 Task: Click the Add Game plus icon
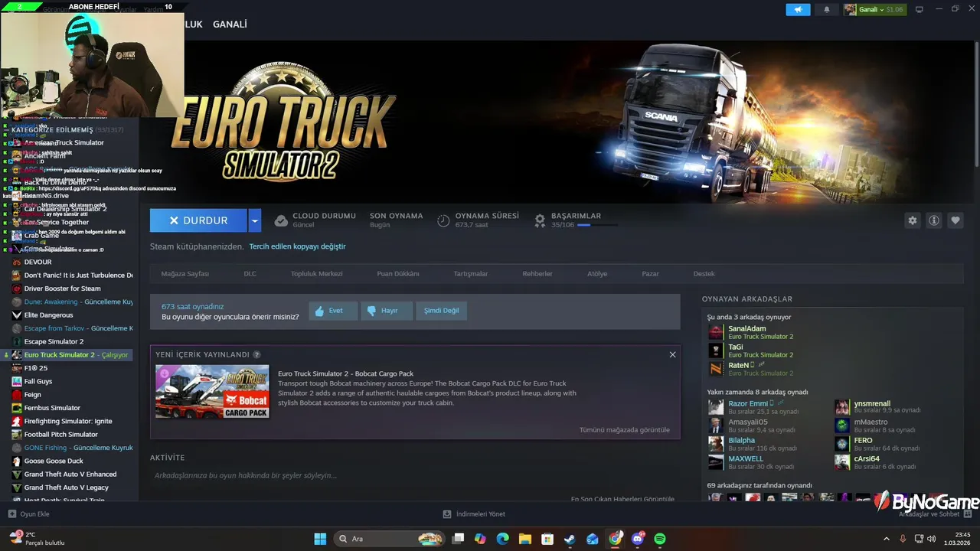pyautogui.click(x=11, y=514)
